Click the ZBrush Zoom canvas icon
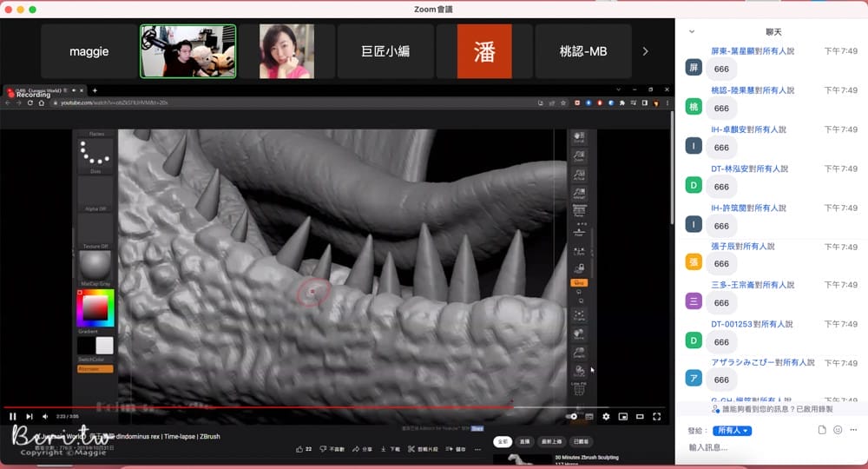 (579, 156)
